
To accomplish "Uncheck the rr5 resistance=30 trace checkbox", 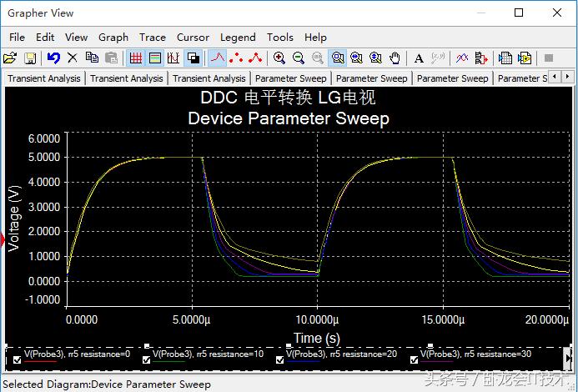I will coord(414,360).
